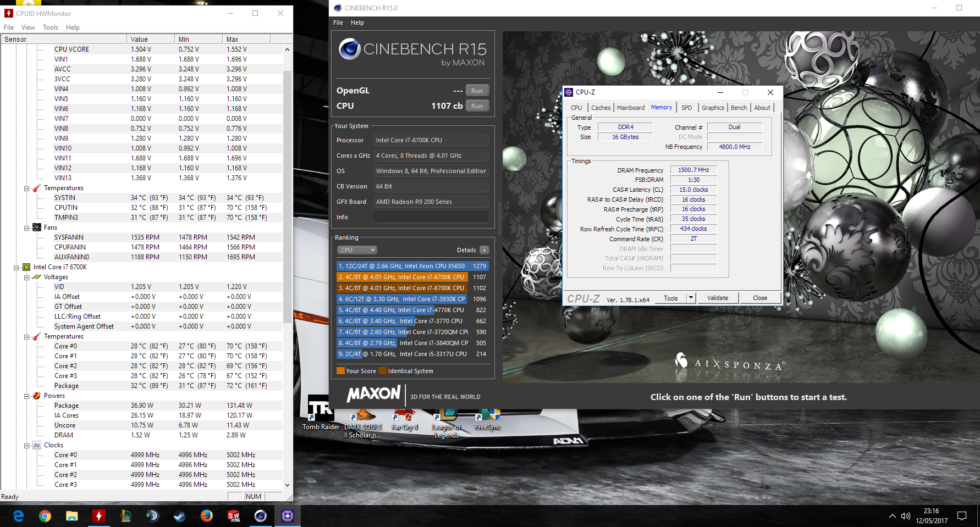Click the Powers section flame icon
The width and height of the screenshot is (980, 527).
click(x=37, y=396)
